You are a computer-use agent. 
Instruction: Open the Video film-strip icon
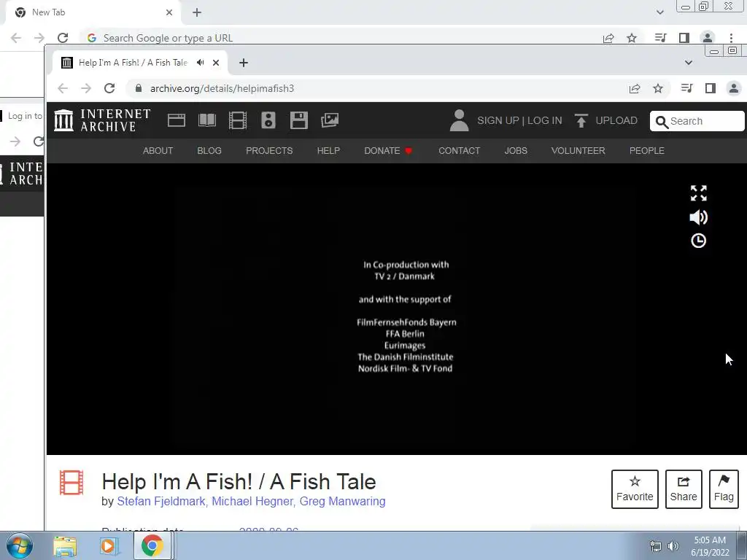click(238, 120)
